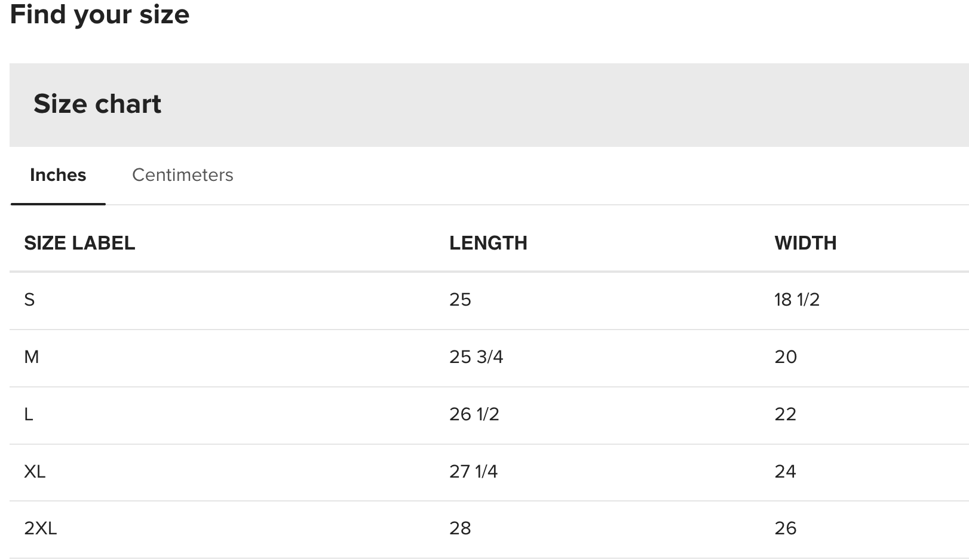Click the width value 20

coord(786,357)
